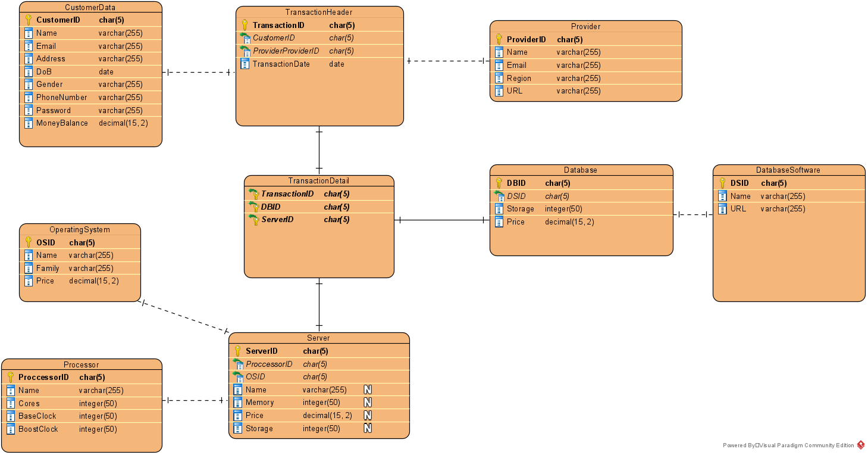This screenshot has width=868, height=455.
Task: Select the OperatingSystem table title
Action: coord(80,229)
